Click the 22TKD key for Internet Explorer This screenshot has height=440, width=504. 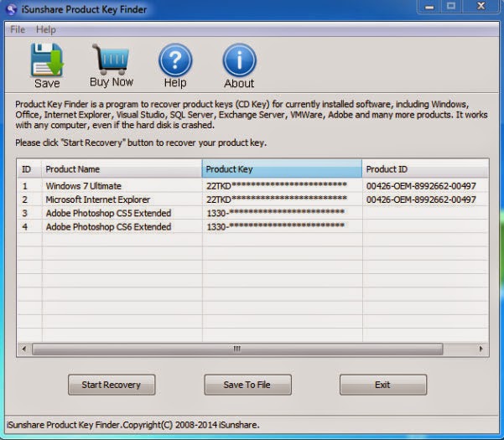click(x=277, y=199)
